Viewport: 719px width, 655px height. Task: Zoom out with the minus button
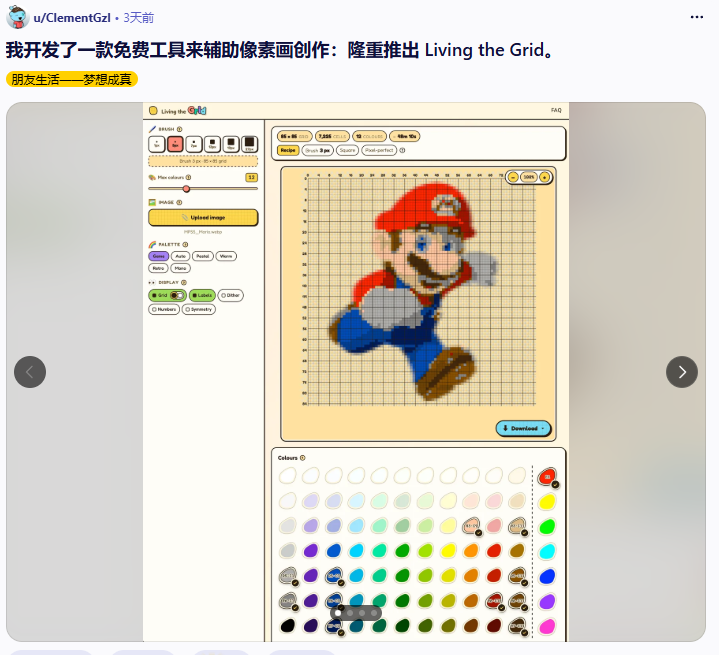pos(513,177)
